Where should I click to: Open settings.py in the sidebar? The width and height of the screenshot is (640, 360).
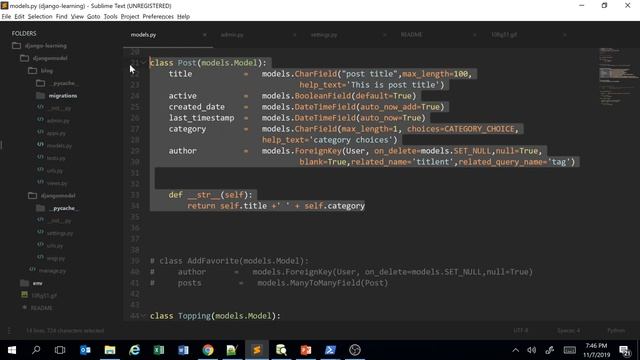(x=60, y=233)
